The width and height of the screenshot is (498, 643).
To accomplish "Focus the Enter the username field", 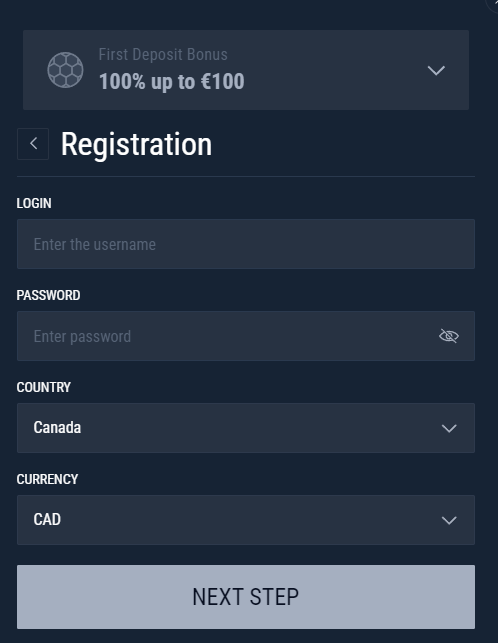I will (246, 244).
